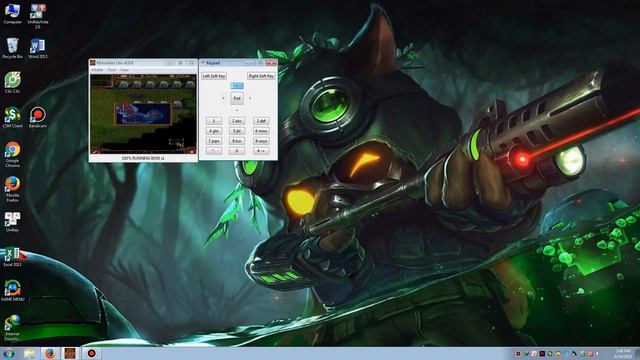The width and height of the screenshot is (640, 360).
Task: Click keypad button 4 ghi
Action: [x=214, y=131]
